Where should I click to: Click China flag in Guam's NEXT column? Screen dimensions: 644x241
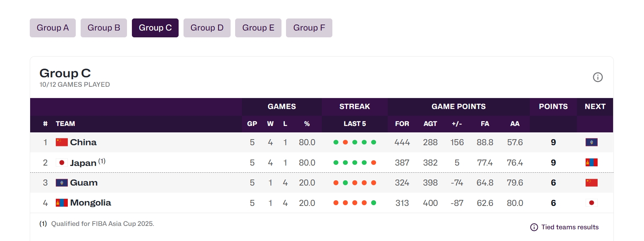tap(591, 183)
